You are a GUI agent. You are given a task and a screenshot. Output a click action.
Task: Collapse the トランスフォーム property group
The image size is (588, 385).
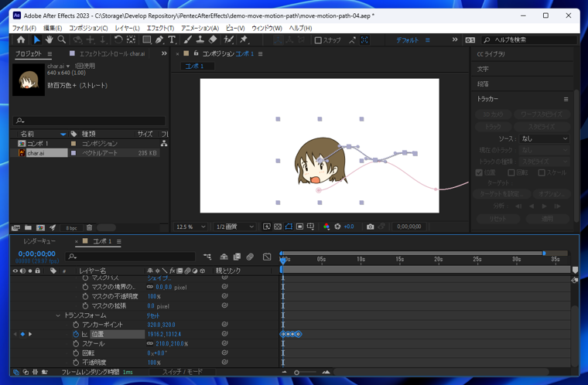[58, 315]
